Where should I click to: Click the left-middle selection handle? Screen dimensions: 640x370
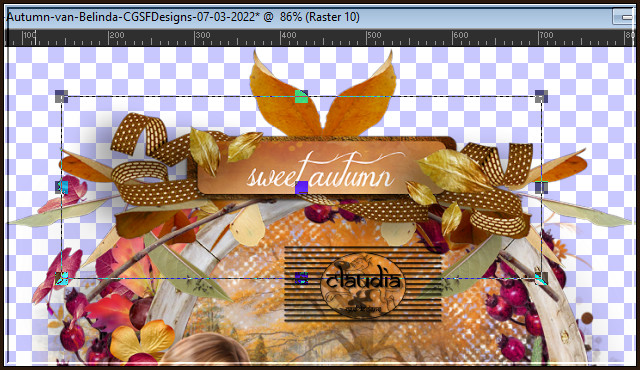click(62, 187)
